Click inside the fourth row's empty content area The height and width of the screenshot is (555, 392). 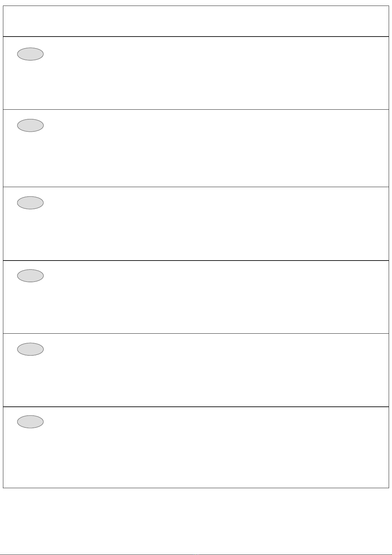click(214, 297)
